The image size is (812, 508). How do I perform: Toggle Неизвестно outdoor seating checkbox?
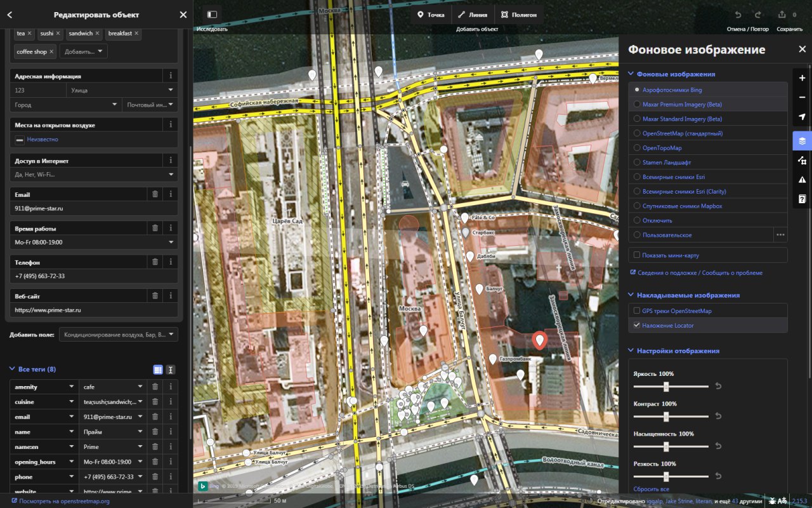20,139
